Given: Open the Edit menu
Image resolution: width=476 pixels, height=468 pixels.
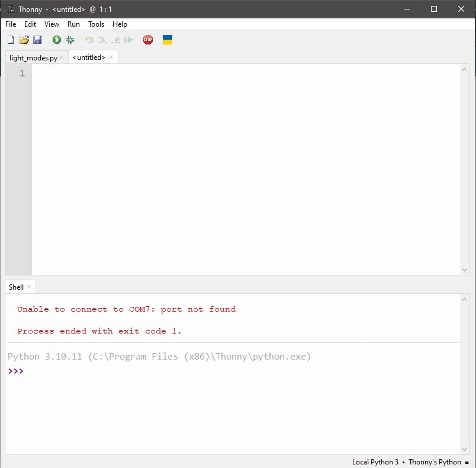Looking at the screenshot, I should tap(30, 24).
